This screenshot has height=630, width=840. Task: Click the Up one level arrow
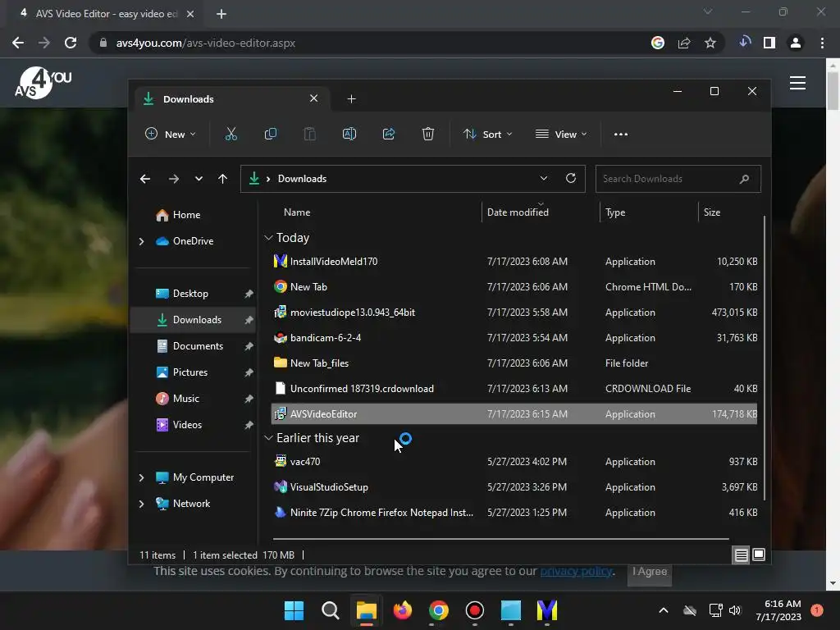click(x=223, y=179)
